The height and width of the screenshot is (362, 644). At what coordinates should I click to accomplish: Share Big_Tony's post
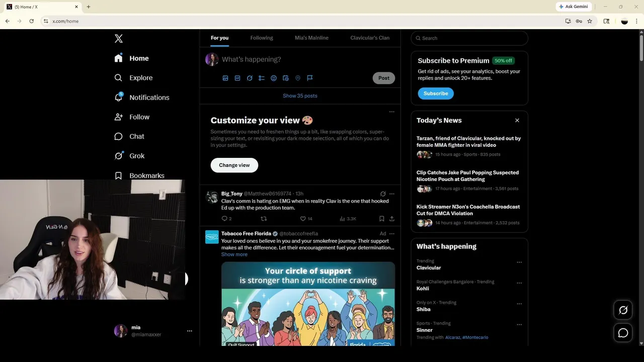click(x=392, y=219)
